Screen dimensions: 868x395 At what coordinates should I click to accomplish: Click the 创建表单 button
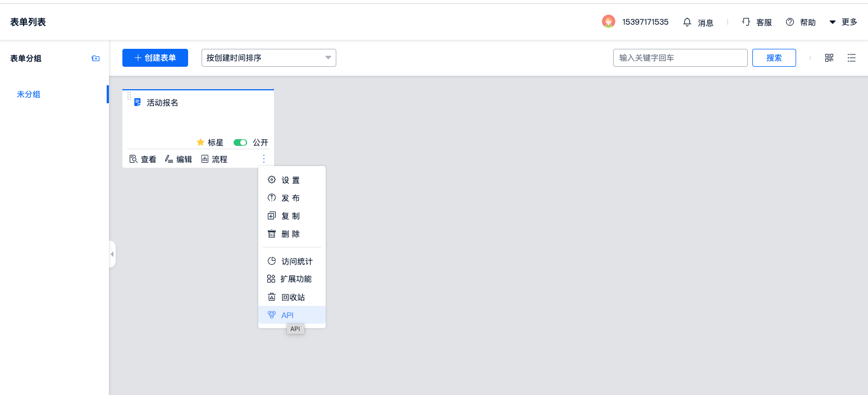(x=155, y=58)
